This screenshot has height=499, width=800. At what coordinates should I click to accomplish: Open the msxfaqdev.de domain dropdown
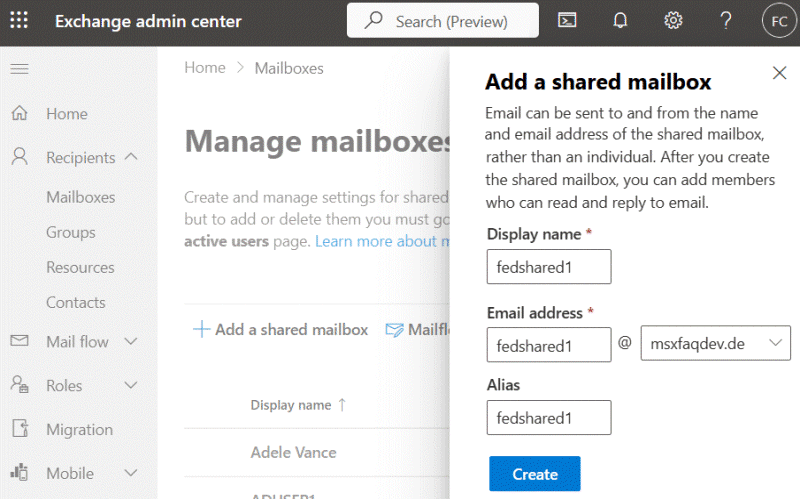click(x=715, y=344)
